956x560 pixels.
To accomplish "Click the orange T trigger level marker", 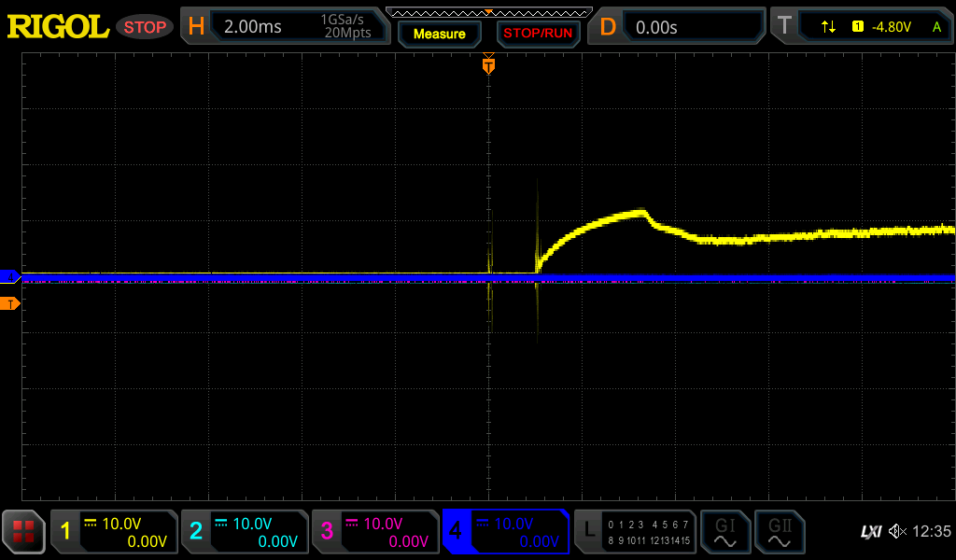I will pyautogui.click(x=10, y=303).
